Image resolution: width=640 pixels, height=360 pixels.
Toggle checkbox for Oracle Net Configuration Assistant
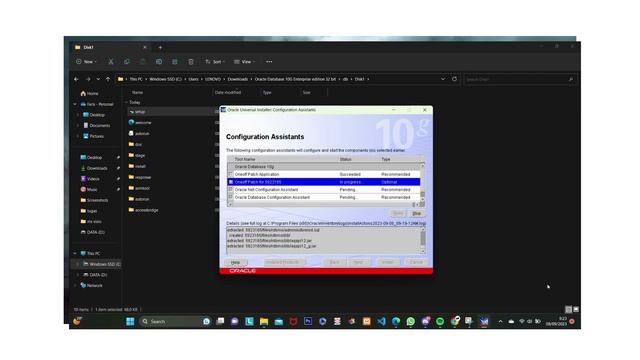[x=231, y=190]
